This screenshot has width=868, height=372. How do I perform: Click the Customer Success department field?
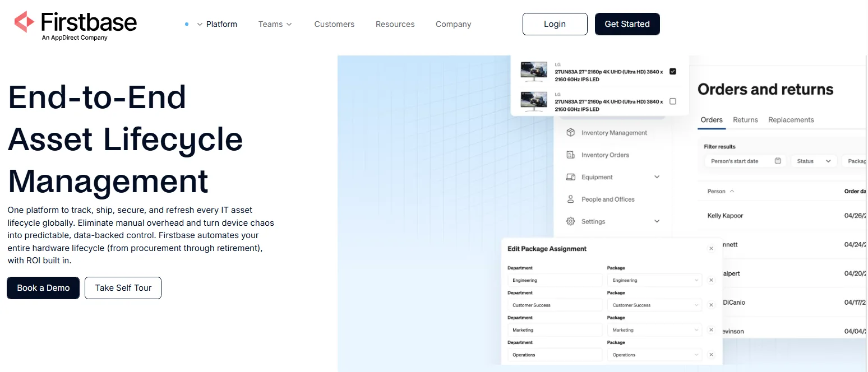(x=555, y=305)
